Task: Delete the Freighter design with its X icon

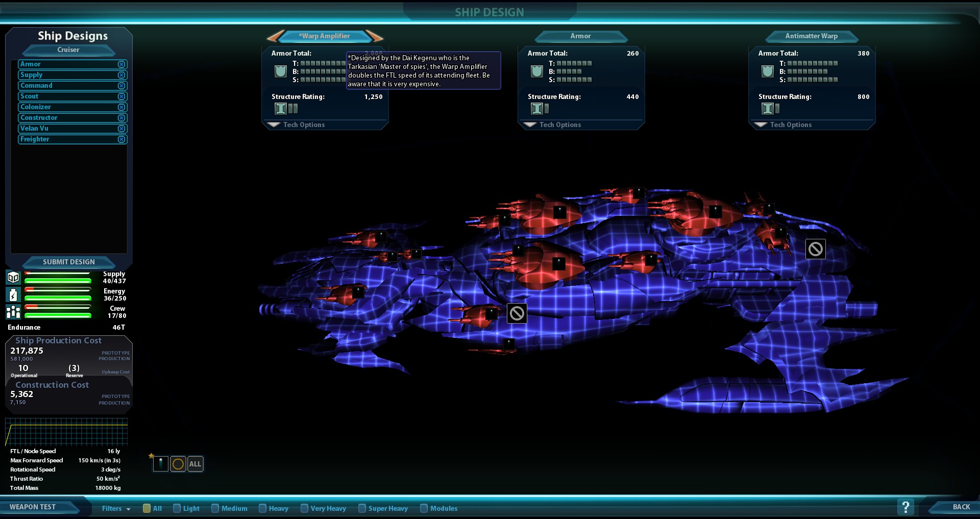Action: [121, 139]
